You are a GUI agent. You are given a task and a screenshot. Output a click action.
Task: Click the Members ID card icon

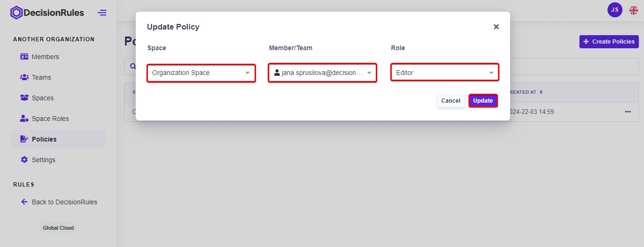click(x=24, y=57)
